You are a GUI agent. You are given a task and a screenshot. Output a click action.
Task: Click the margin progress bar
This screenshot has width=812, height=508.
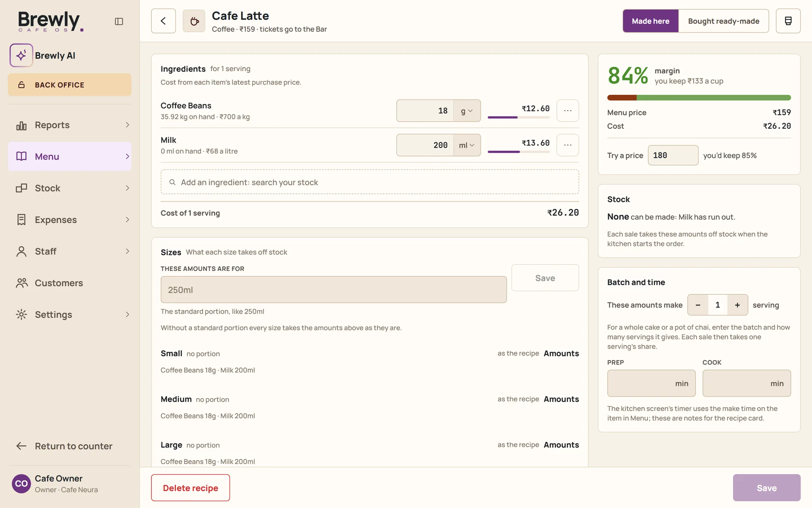tap(699, 98)
